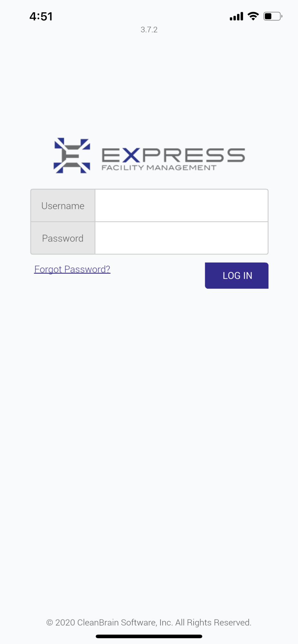
Task: Submit with the LOG IN button
Action: pos(237,276)
